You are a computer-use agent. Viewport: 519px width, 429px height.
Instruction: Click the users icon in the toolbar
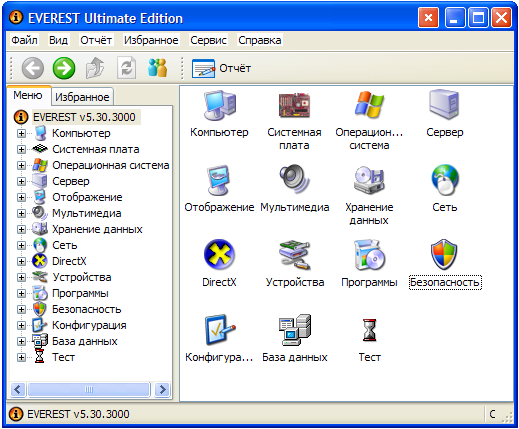157,68
